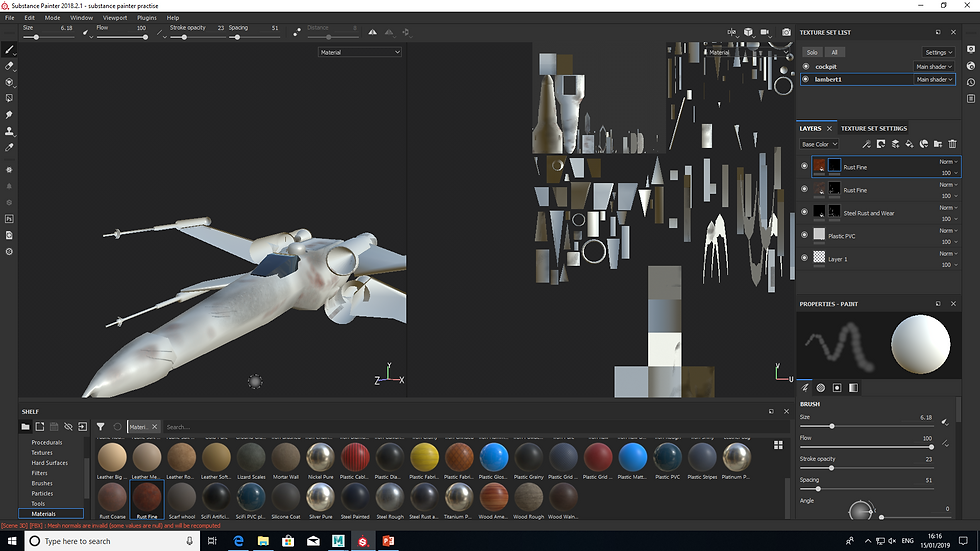Viewport: 980px width, 551px height.
Task: Enable symmetry in the top toolbar
Action: [372, 32]
